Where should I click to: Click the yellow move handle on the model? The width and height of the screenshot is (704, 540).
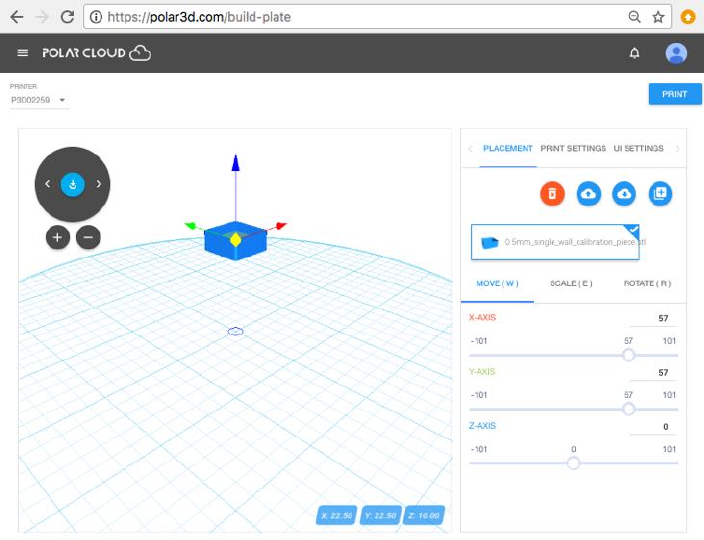(x=235, y=240)
